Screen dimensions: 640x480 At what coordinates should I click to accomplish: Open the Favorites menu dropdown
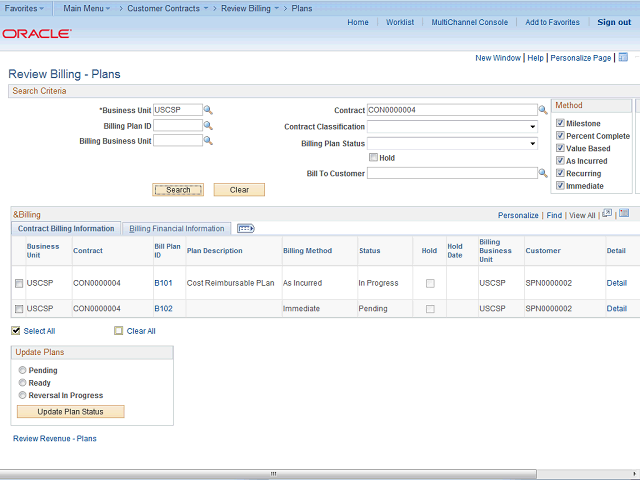(x=25, y=8)
